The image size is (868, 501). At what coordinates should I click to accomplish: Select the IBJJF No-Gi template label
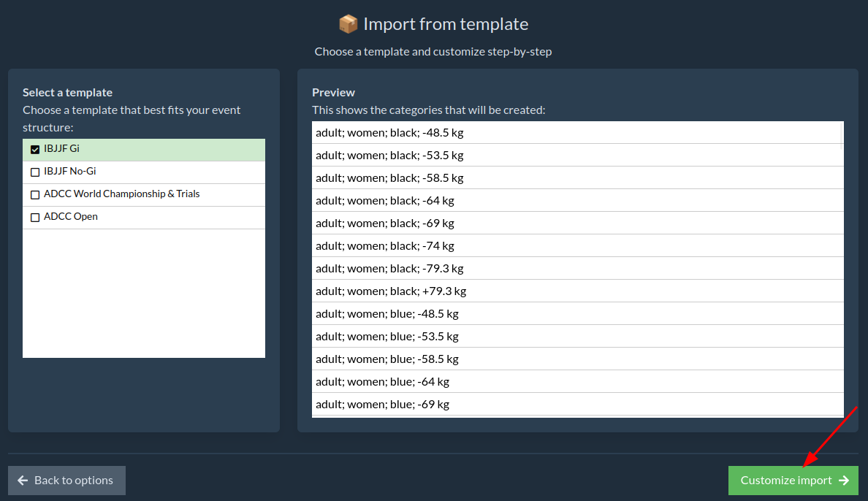pyautogui.click(x=70, y=172)
